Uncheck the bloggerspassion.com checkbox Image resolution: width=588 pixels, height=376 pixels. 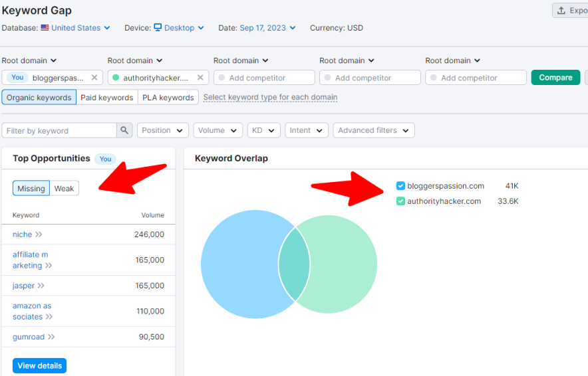click(400, 186)
